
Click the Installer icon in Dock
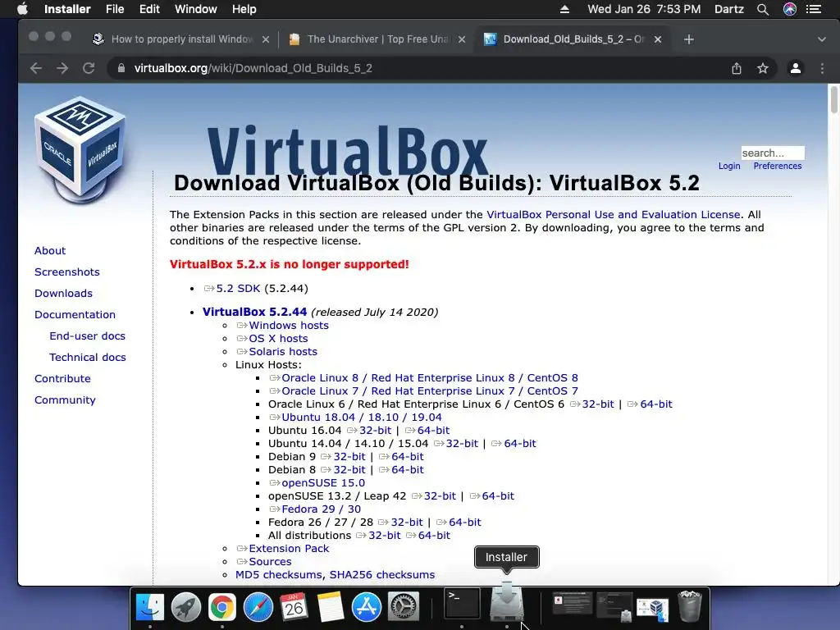pyautogui.click(x=507, y=602)
